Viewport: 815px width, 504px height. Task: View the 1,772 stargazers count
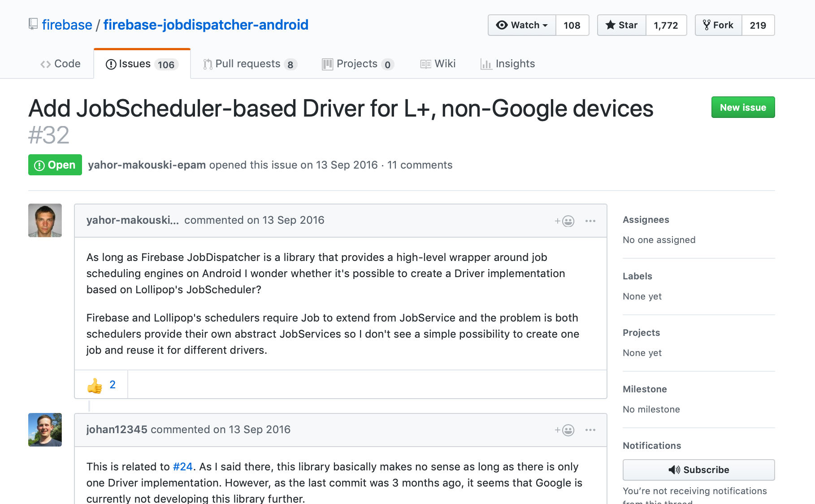(666, 25)
